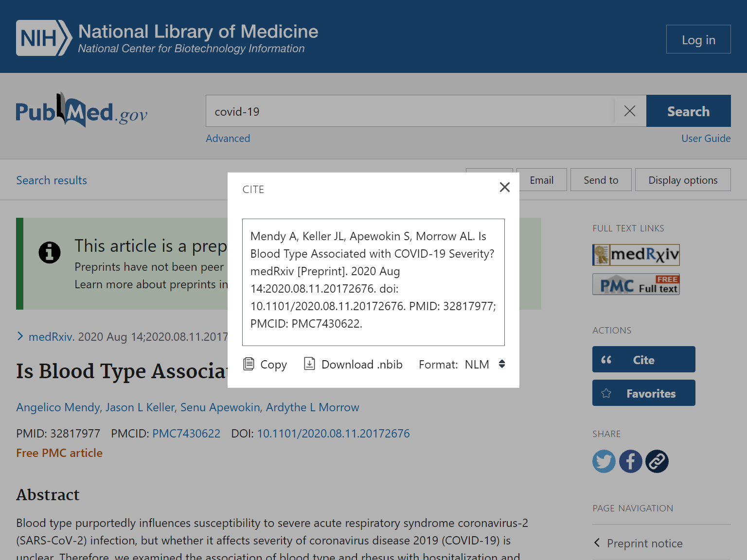Screen dimensions: 747x560
Task: Click the quote-mark icon on the Cite button
Action: pyautogui.click(x=606, y=360)
